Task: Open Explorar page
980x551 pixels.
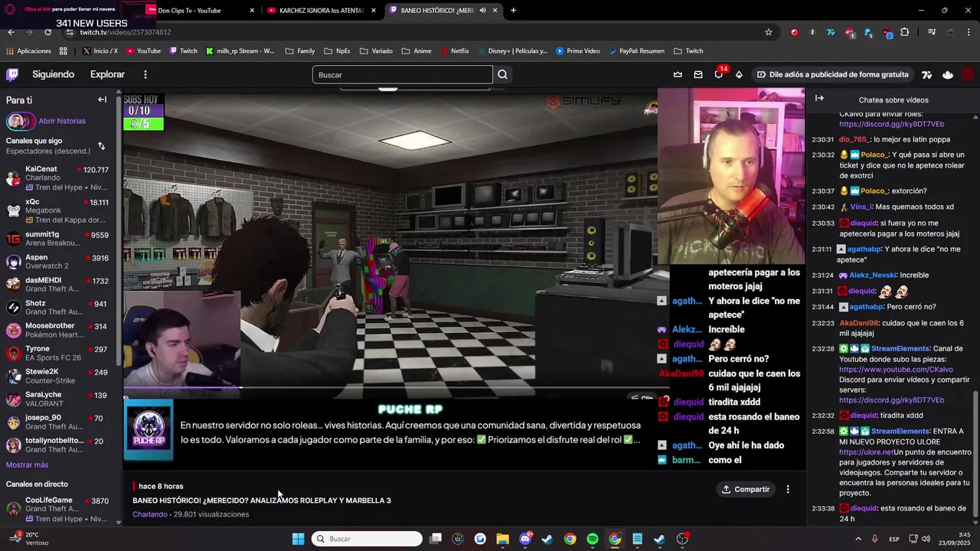Action: [107, 74]
